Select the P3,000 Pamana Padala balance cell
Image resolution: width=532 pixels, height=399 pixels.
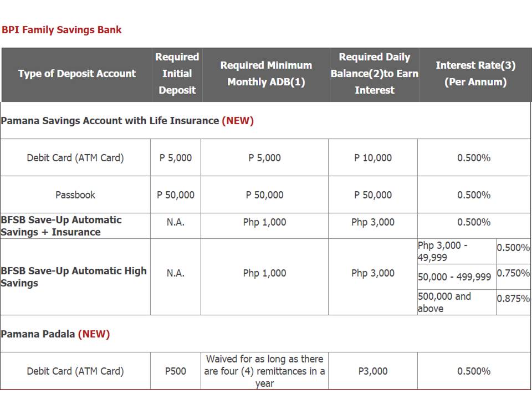373,371
